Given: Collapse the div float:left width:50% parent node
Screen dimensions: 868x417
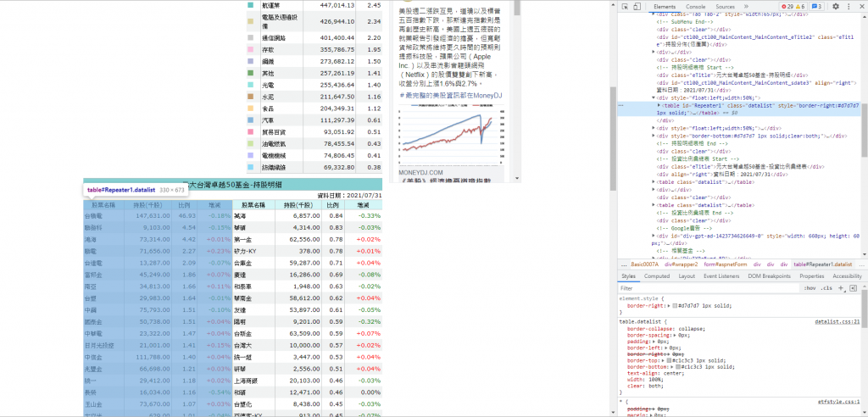Looking at the screenshot, I should pyautogui.click(x=654, y=97).
